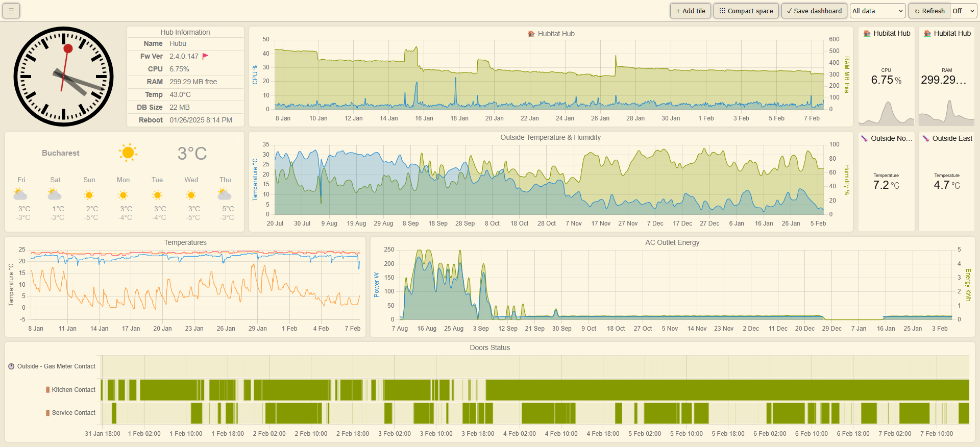Image resolution: width=980 pixels, height=447 pixels.
Task: Click the house icon on RAM tile
Action: (x=927, y=34)
